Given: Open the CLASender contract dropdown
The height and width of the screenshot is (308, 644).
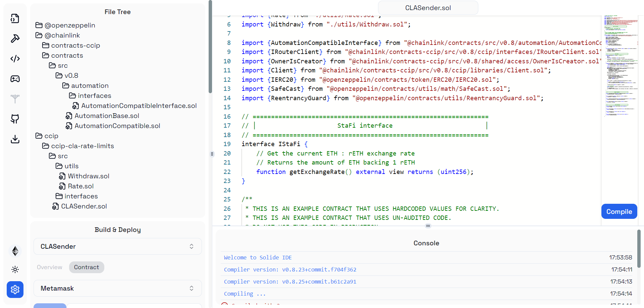Looking at the screenshot, I should coord(118,246).
